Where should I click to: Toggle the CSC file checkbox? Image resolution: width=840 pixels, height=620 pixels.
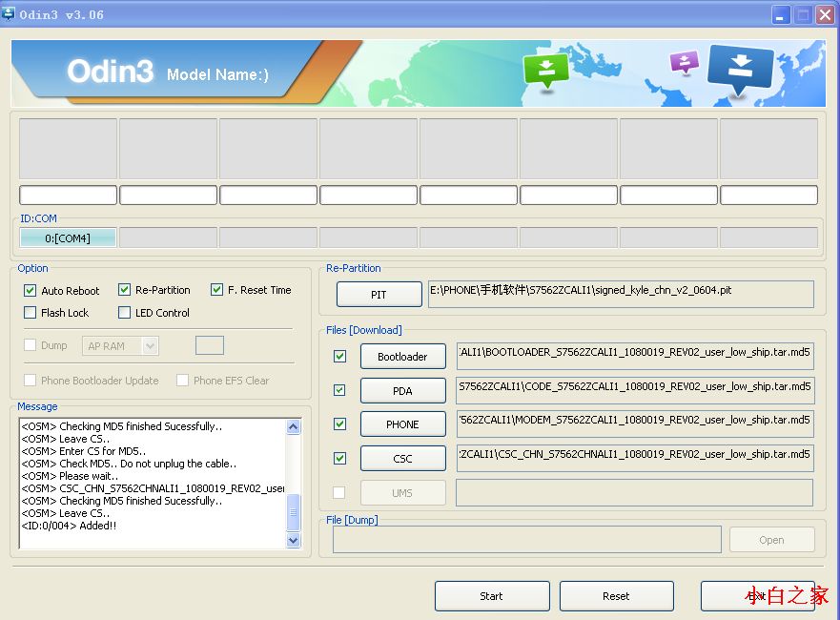[339, 458]
